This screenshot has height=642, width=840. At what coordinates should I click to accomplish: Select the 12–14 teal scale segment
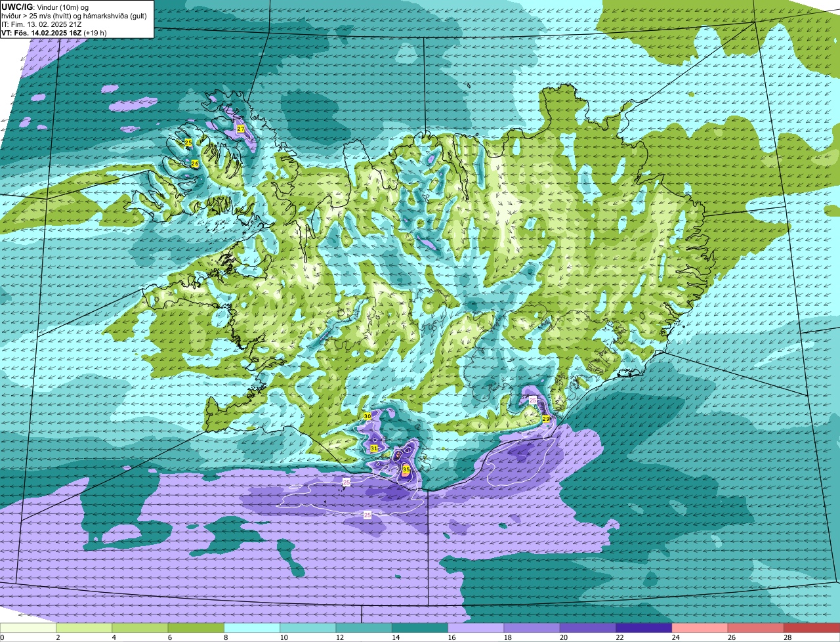(x=364, y=628)
